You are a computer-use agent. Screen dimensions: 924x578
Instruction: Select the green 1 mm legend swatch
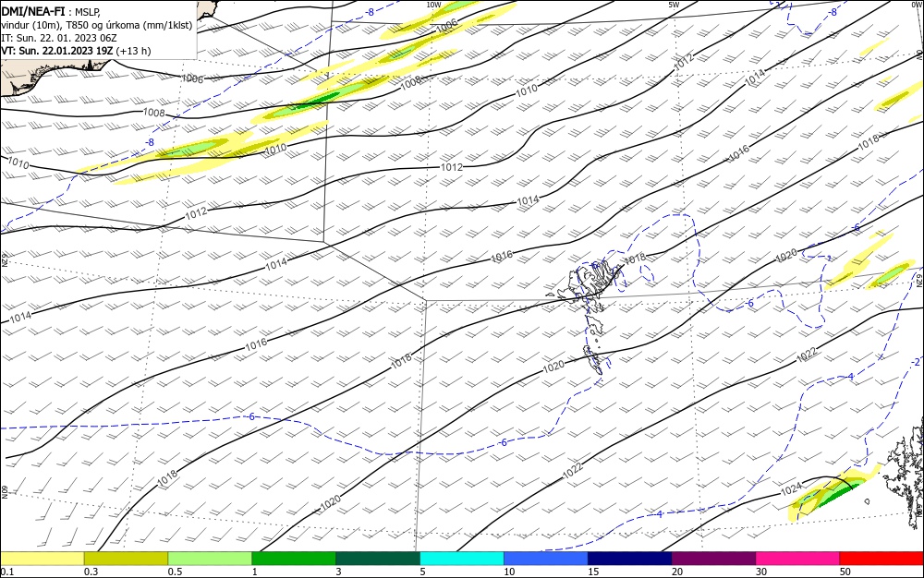click(294, 559)
